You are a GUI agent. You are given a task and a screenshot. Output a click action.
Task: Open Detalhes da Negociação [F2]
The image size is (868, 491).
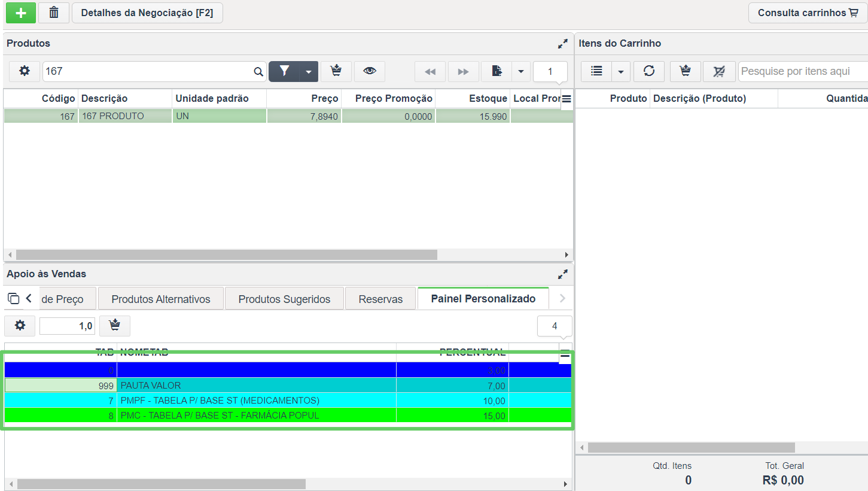(147, 13)
